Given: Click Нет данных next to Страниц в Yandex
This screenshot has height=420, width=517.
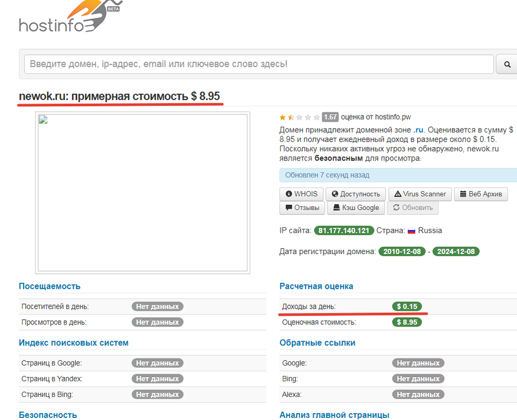Looking at the screenshot, I should pyautogui.click(x=158, y=379).
